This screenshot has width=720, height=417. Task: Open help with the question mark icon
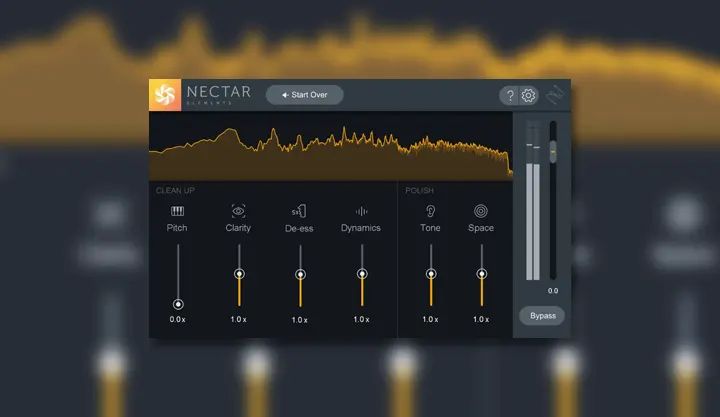510,96
